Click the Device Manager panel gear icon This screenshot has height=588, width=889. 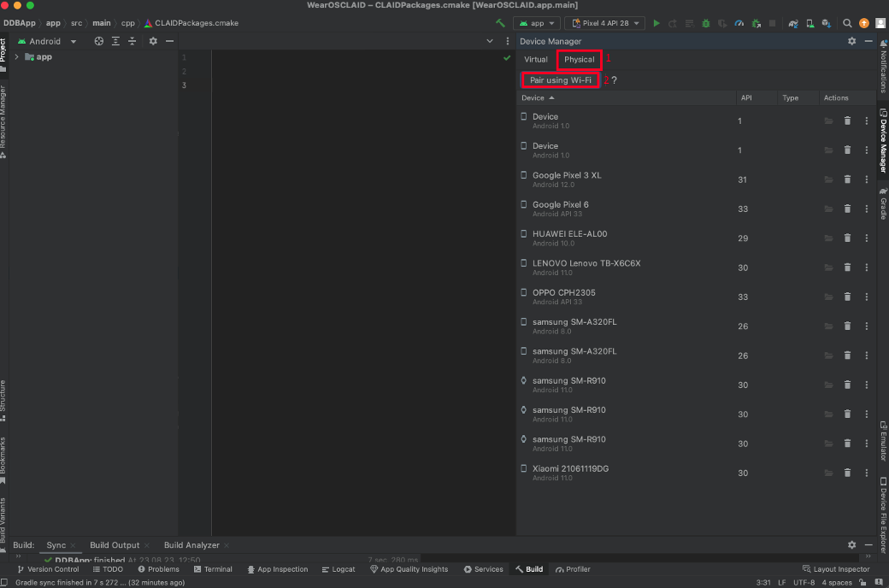851,41
